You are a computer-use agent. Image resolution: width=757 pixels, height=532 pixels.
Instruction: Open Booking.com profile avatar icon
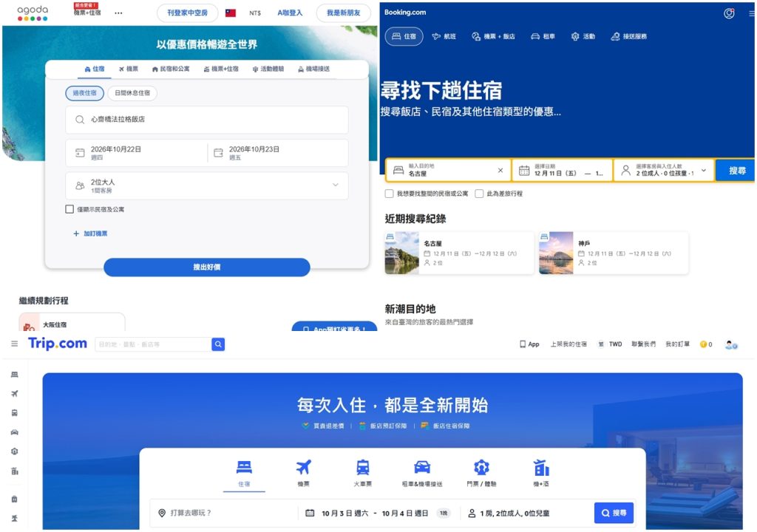[729, 13]
